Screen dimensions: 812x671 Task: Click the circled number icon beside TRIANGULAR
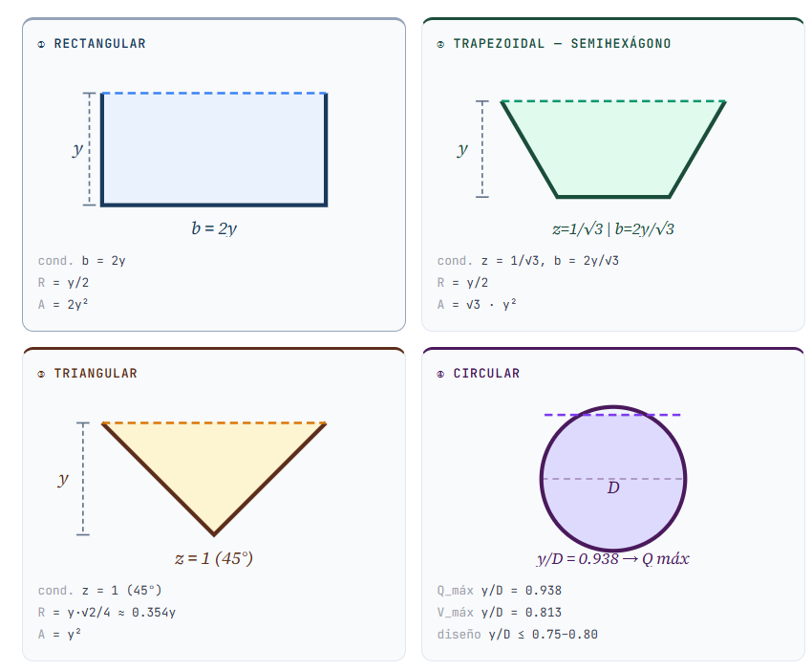(x=41, y=374)
